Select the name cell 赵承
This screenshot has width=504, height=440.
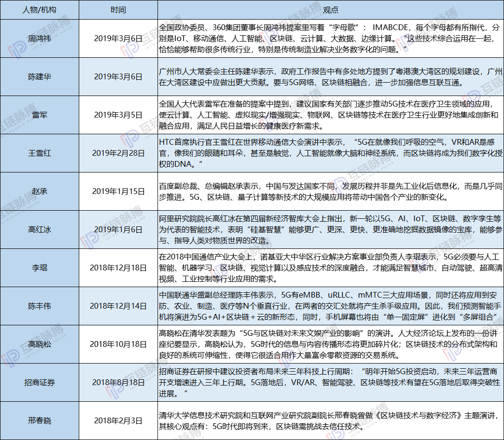click(40, 192)
